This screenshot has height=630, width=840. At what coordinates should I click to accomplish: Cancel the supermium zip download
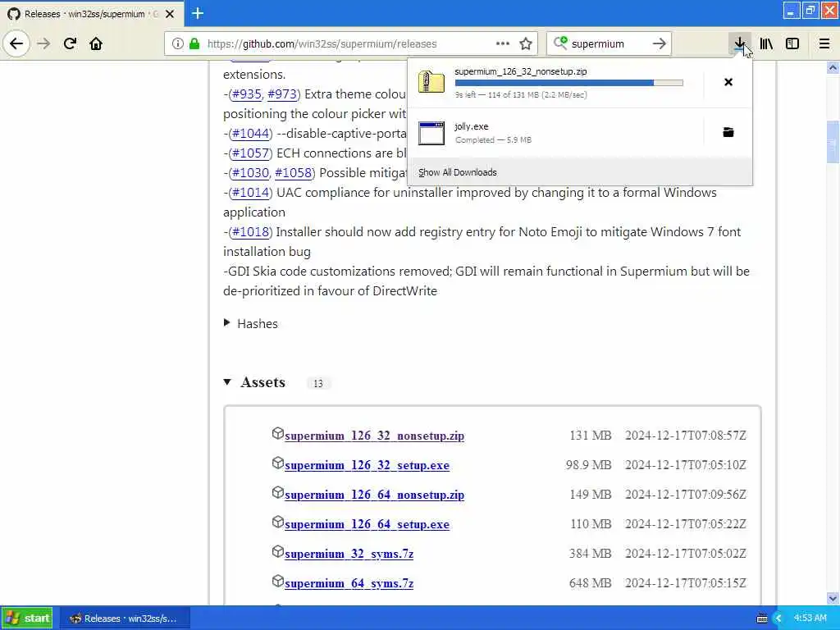[728, 82]
